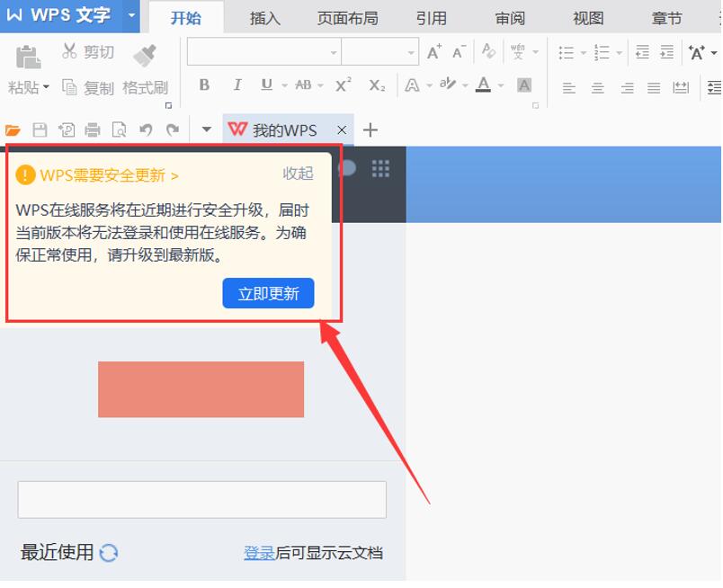Image resolution: width=723 pixels, height=588 pixels.
Task: Save document with the floppy icon
Action: [40, 130]
